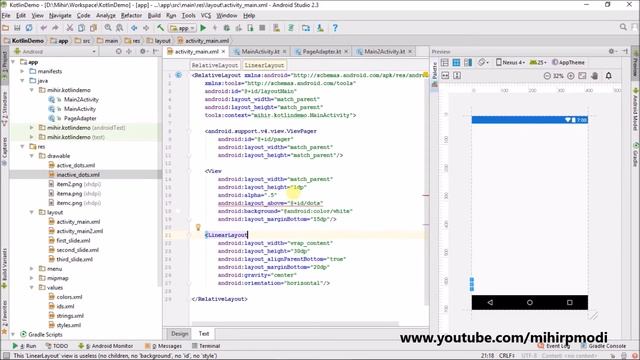640x360 pixels.
Task: Click the Help question mark icon
Action: coord(335,28)
